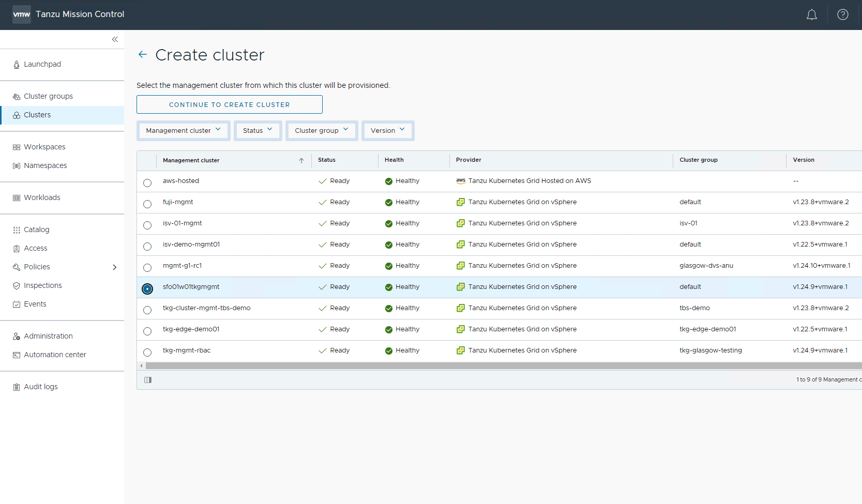Click the glasgow-dvs-anu cluster group cell
The width and height of the screenshot is (862, 504).
(706, 266)
